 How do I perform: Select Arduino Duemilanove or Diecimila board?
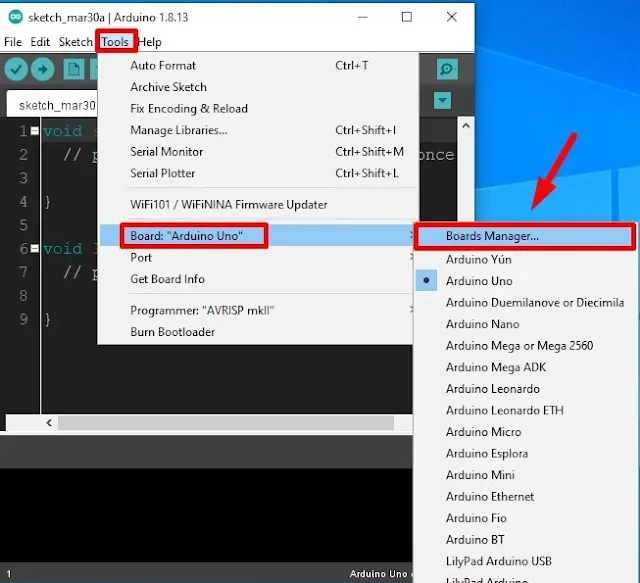(x=525, y=303)
